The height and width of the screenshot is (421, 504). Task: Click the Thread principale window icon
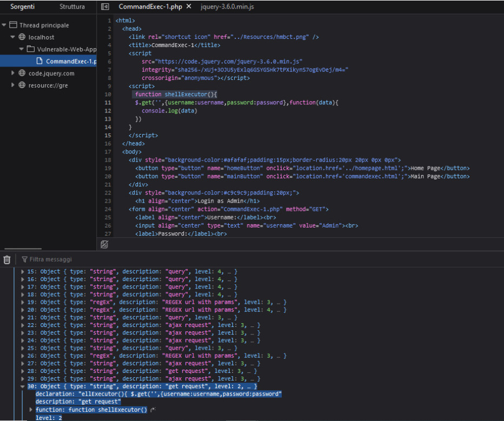[x=13, y=25]
